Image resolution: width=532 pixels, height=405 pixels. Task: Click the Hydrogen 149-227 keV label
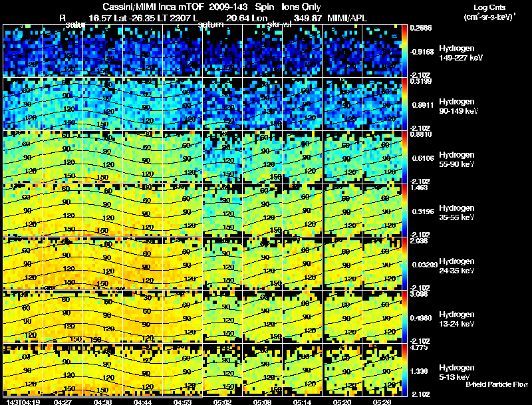coord(460,53)
